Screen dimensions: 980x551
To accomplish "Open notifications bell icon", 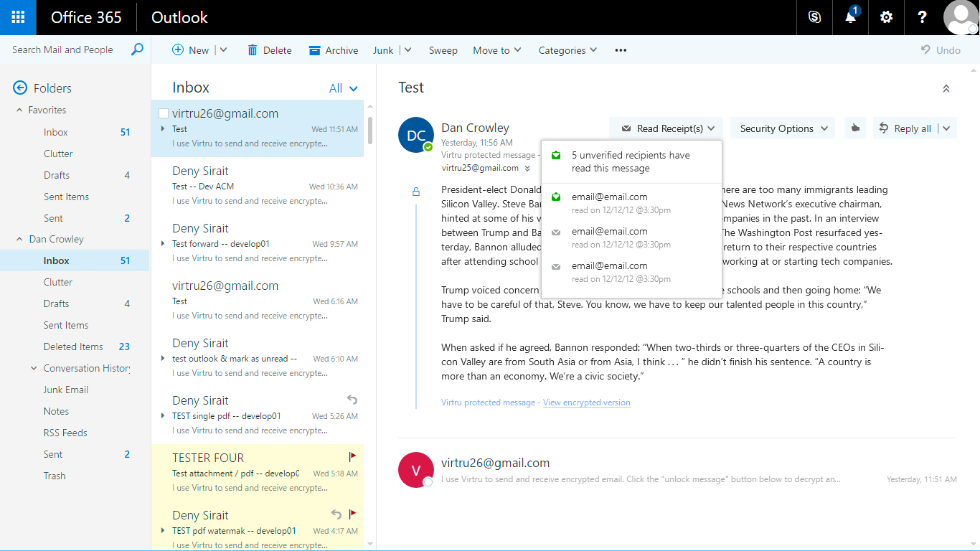I will pos(850,17).
